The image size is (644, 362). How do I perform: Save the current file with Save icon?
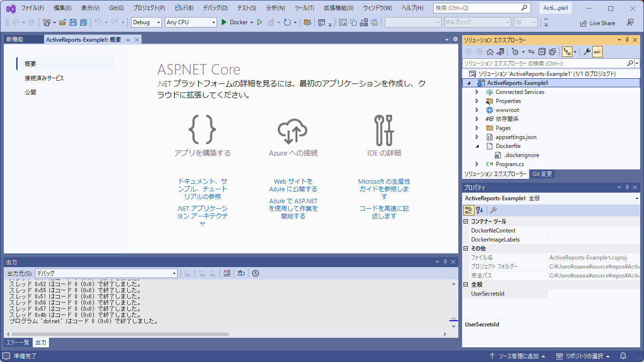pyautogui.click(x=73, y=22)
